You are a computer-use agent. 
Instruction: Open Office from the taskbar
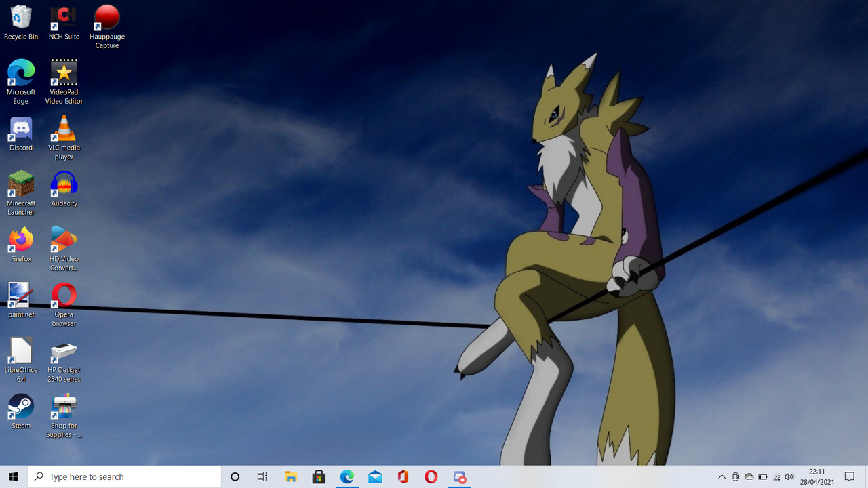pyautogui.click(x=403, y=476)
